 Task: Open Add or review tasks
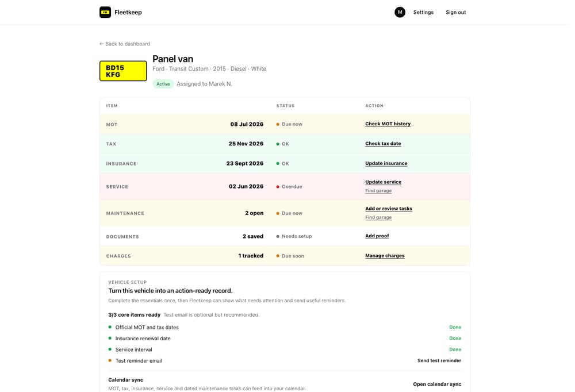[x=389, y=209]
